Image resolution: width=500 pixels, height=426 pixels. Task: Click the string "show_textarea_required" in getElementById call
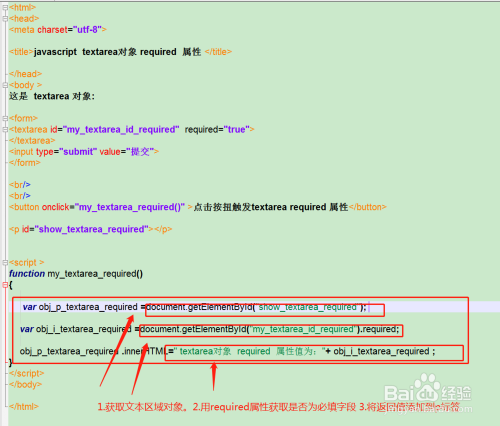(x=308, y=307)
